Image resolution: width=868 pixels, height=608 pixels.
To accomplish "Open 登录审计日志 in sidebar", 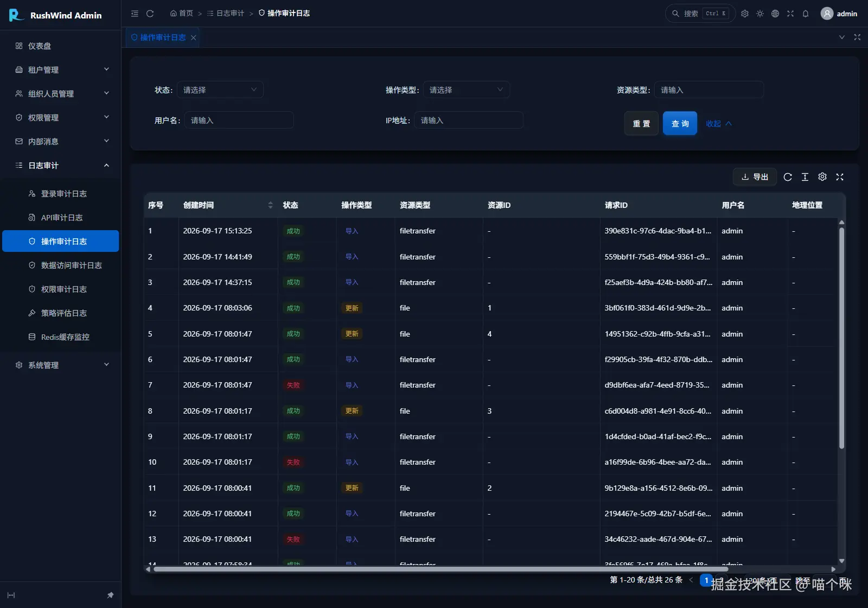I will pos(61,193).
